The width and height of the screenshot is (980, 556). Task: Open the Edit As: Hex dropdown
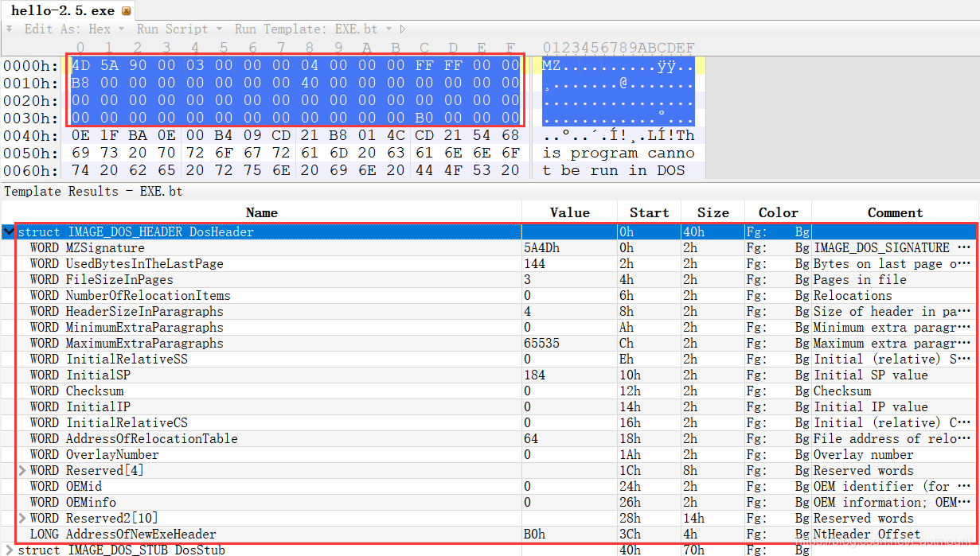pyautogui.click(x=73, y=29)
